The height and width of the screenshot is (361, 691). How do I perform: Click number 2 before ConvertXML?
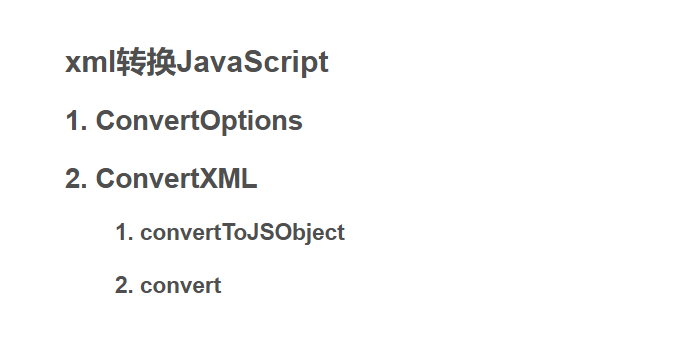tap(76, 179)
